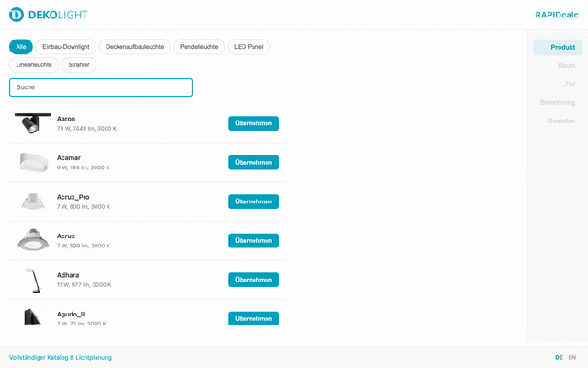Select the Adhara product name
Image resolution: width=588 pixels, height=368 pixels.
tap(68, 275)
